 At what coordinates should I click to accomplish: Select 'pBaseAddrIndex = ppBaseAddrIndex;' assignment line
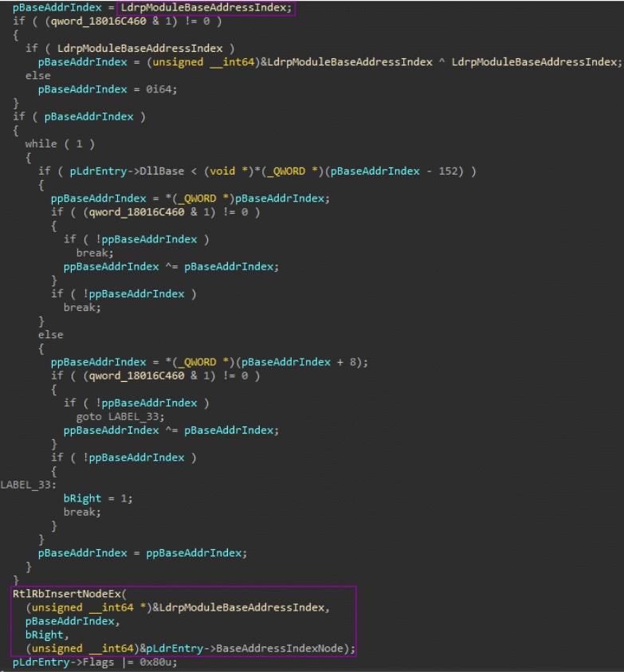143,553
